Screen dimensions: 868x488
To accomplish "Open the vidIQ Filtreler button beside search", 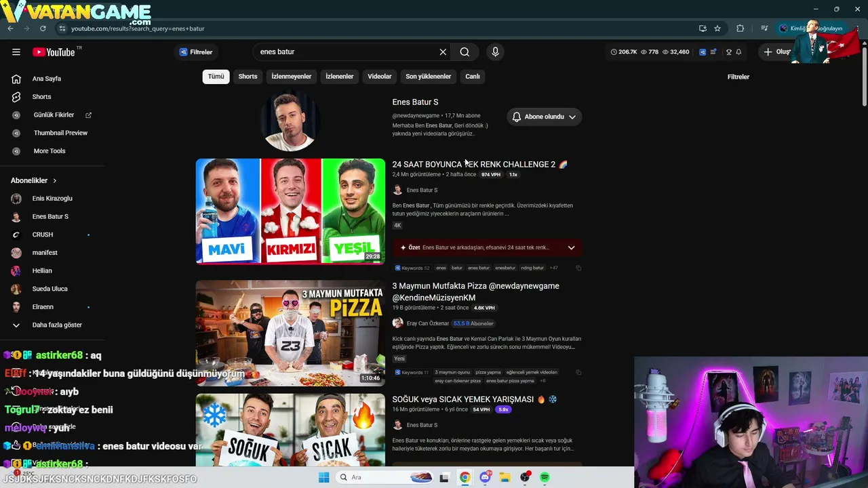I will coord(196,52).
